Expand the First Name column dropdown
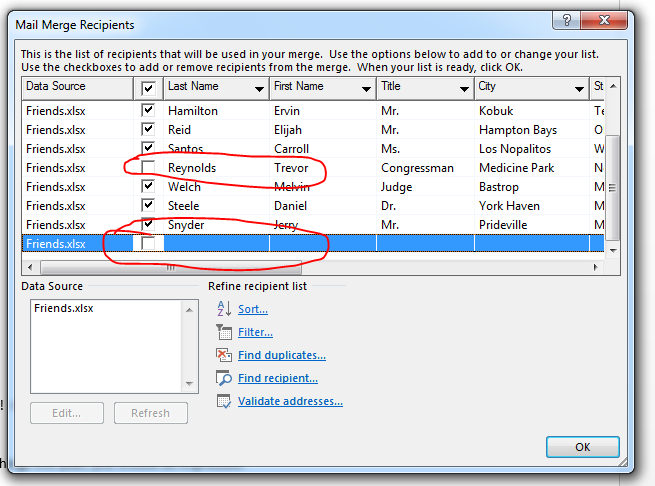This screenshot has height=486, width=655. pyautogui.click(x=365, y=88)
